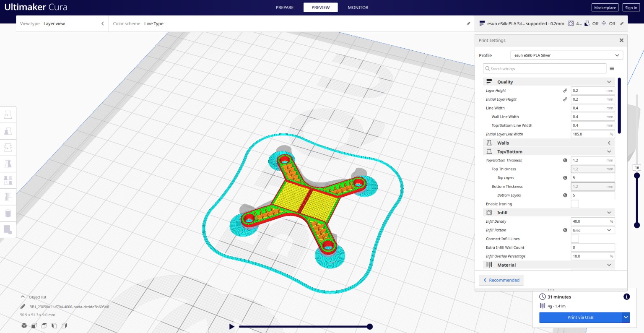The width and height of the screenshot is (644, 333).
Task: Switch to top view cube icon
Action: pyautogui.click(x=44, y=325)
